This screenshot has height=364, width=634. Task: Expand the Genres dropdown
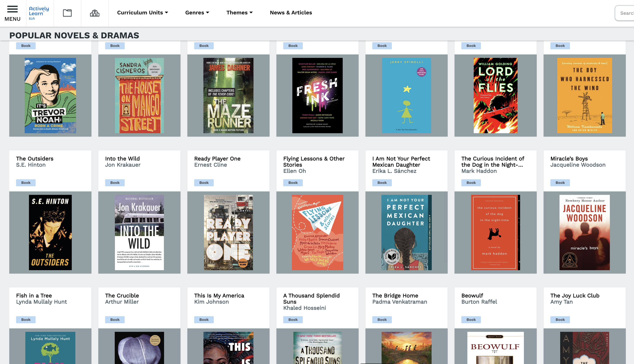pyautogui.click(x=197, y=12)
